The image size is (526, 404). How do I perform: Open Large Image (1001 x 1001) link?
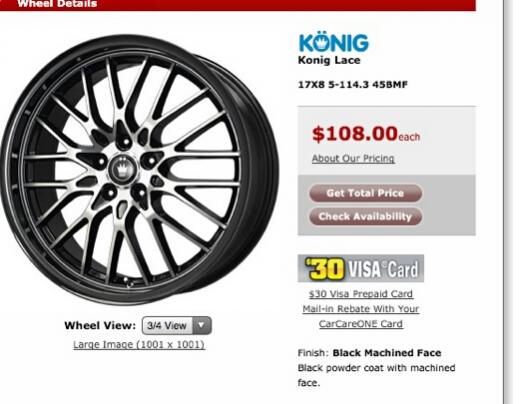coord(139,345)
